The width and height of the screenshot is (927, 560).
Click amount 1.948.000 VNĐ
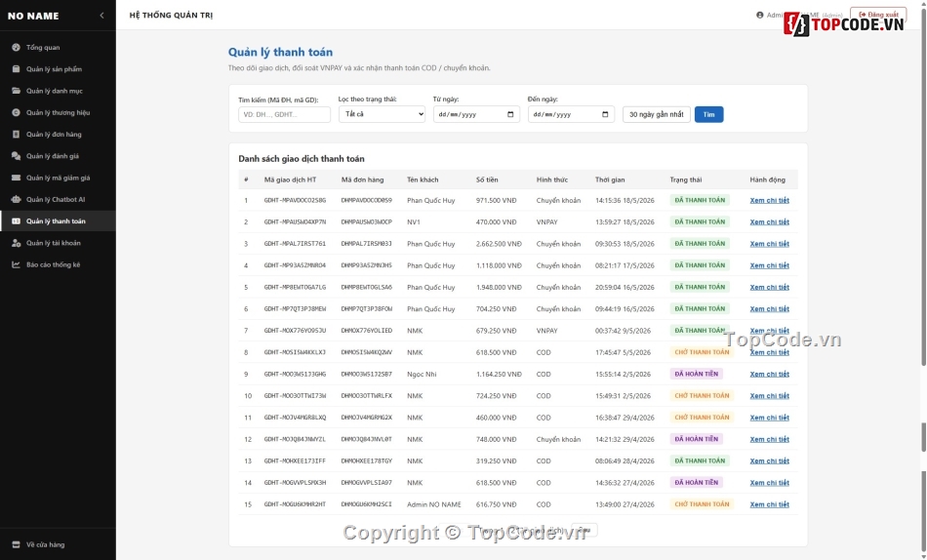coord(499,288)
